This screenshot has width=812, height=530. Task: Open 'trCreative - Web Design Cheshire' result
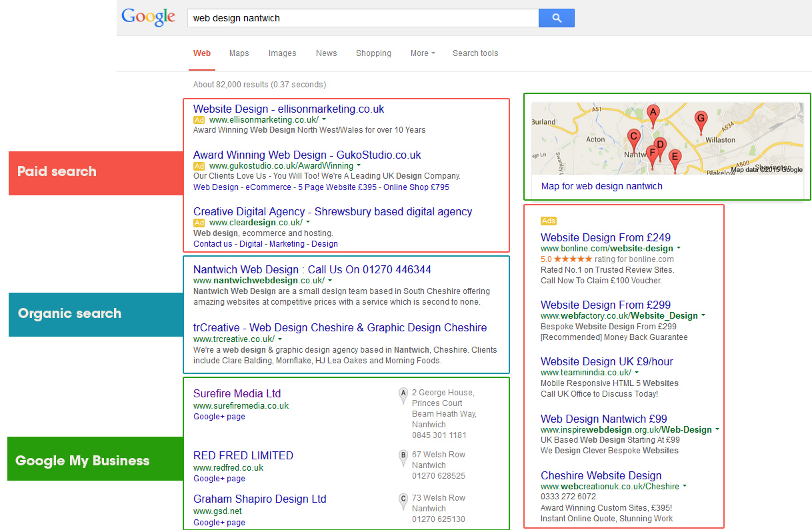tap(340, 327)
